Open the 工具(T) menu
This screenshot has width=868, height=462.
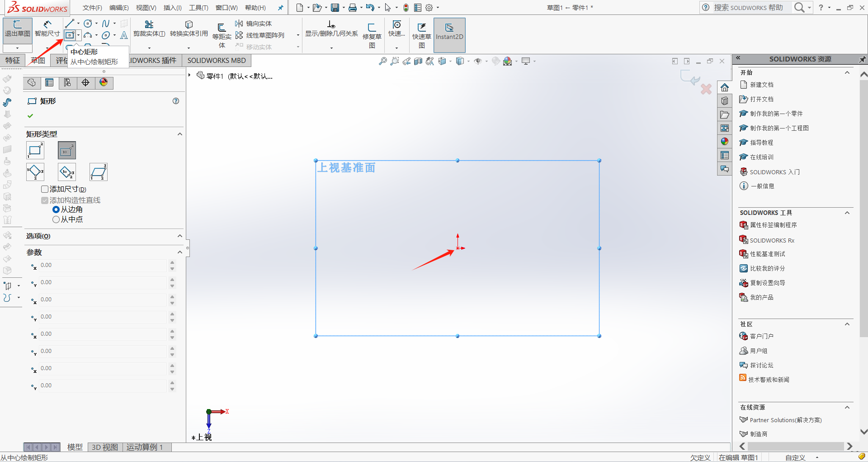(198, 8)
